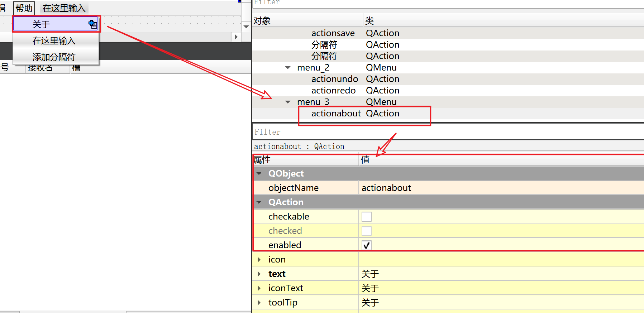Viewport: 644px width, 313px height.
Task: Click the 对象 column header
Action: pyautogui.click(x=307, y=21)
